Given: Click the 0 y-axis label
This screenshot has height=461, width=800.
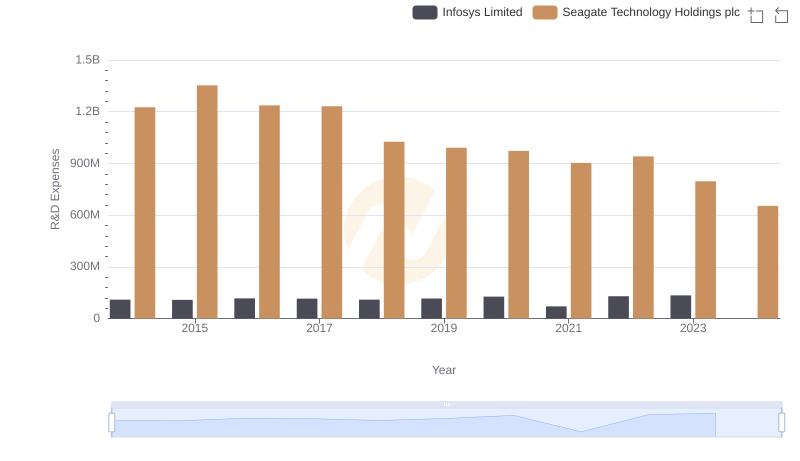Looking at the screenshot, I should click(x=96, y=318).
